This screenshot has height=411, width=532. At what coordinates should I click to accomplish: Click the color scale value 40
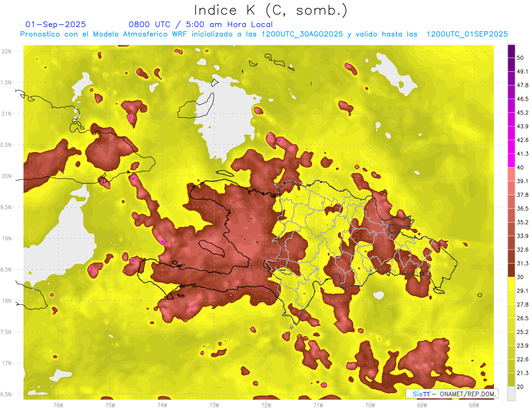pyautogui.click(x=520, y=168)
